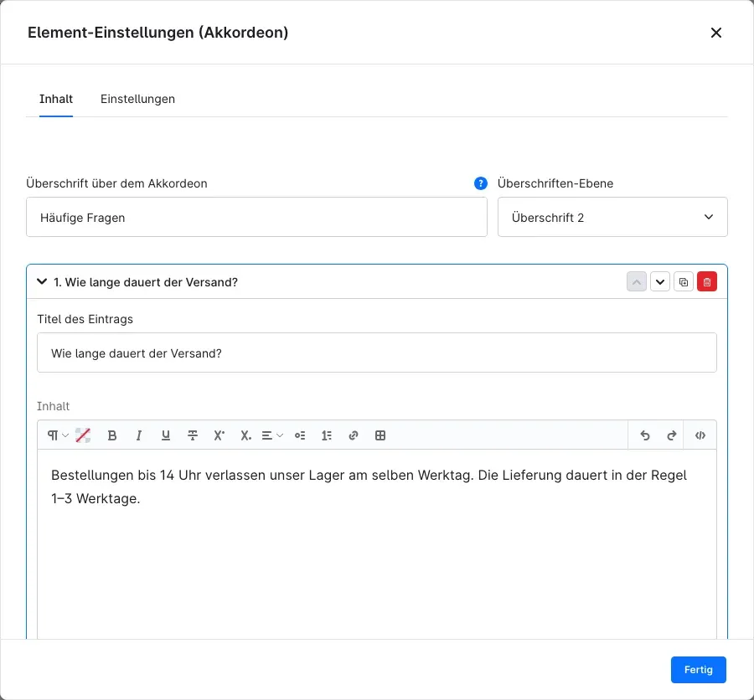Viewport: 754px width, 700px height.
Task: Switch to the Einstellungen tab
Action: (x=137, y=99)
